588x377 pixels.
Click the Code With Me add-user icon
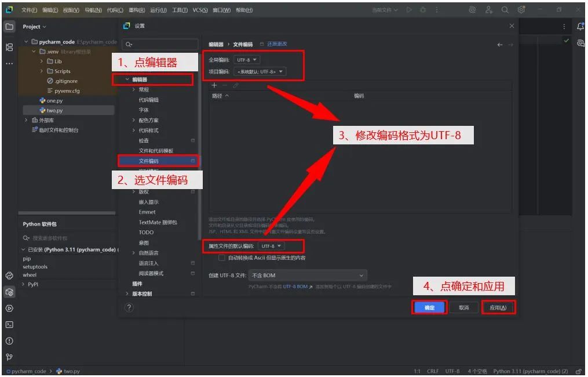tap(489, 10)
